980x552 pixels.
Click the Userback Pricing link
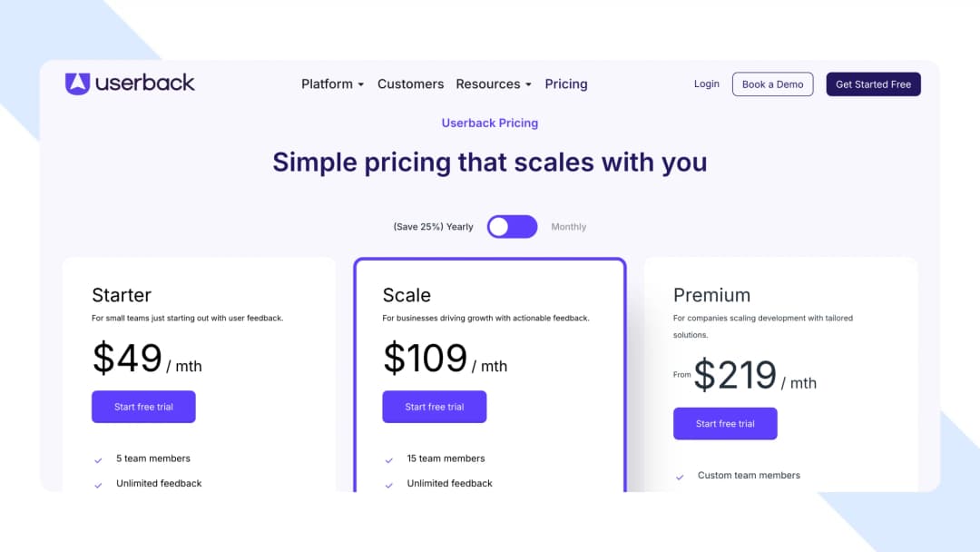(x=490, y=123)
